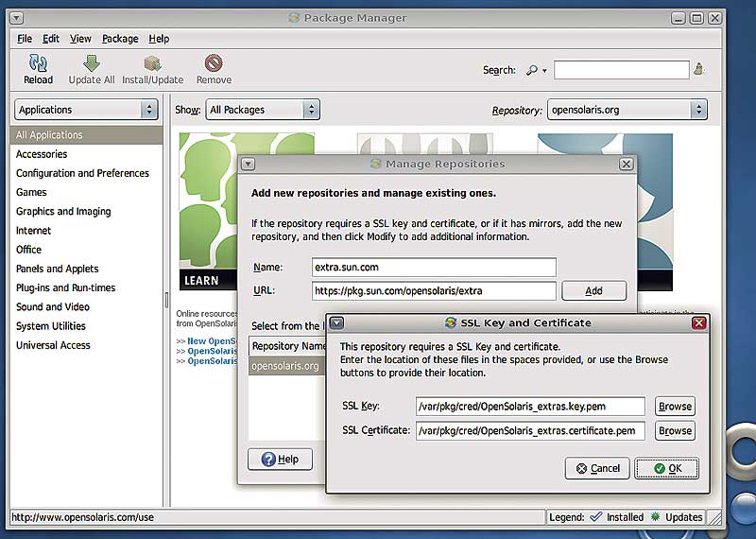This screenshot has height=539, width=756.
Task: Open the Show All Packages dropdown
Action: [x=263, y=110]
